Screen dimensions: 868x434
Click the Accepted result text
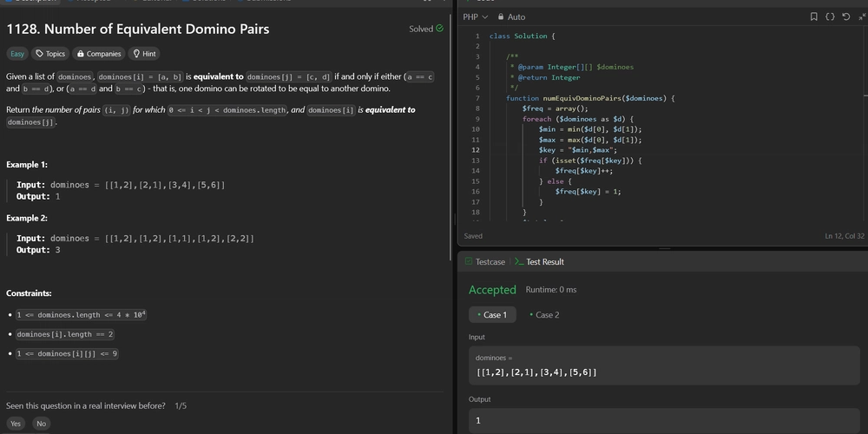tap(492, 290)
